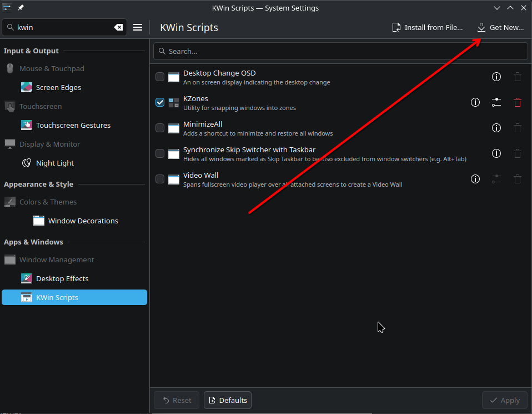Pin the System Settings window
This screenshot has width=532, height=414.
click(21, 7)
